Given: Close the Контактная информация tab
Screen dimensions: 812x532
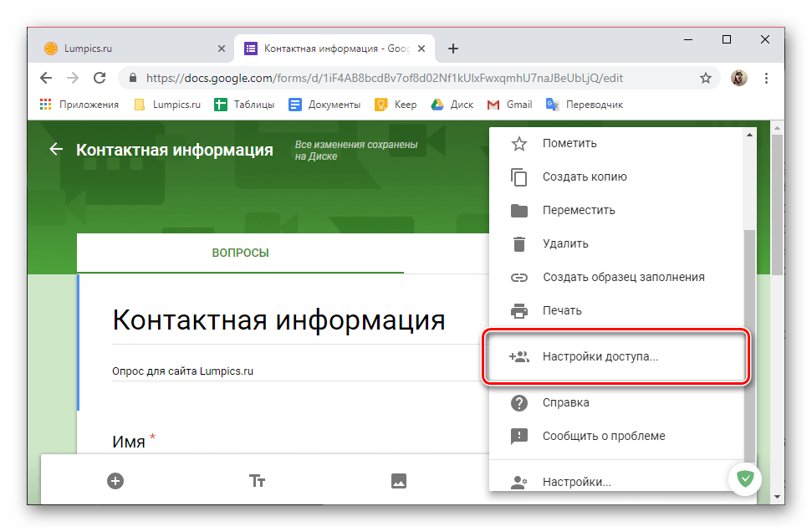Looking at the screenshot, I should click(421, 49).
